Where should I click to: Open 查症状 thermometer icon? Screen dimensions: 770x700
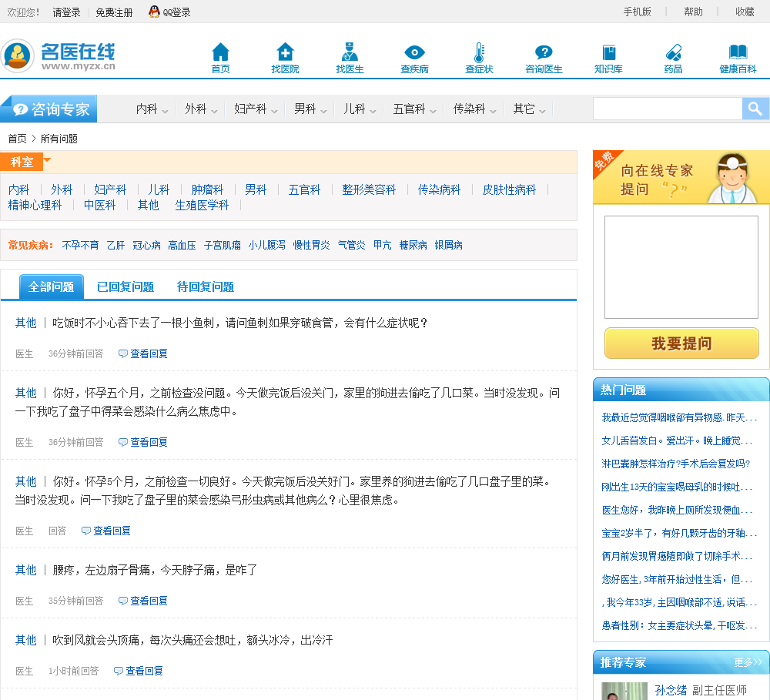479,52
